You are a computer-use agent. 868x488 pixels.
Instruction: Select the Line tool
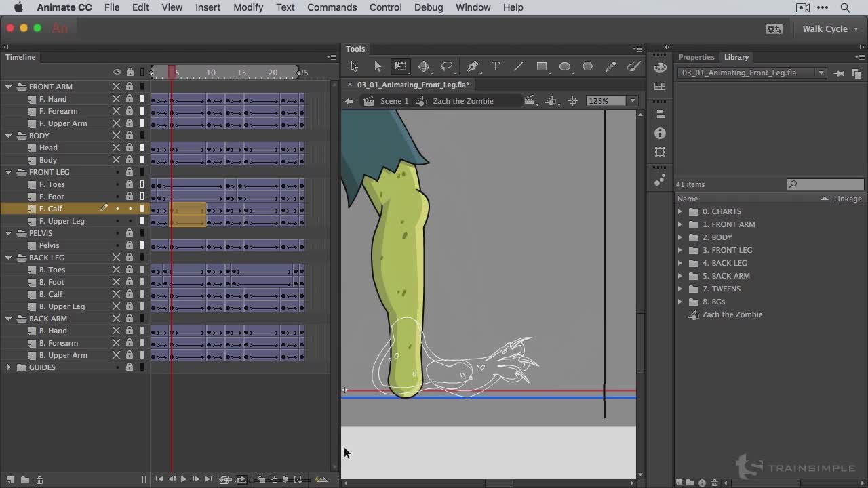pos(519,66)
